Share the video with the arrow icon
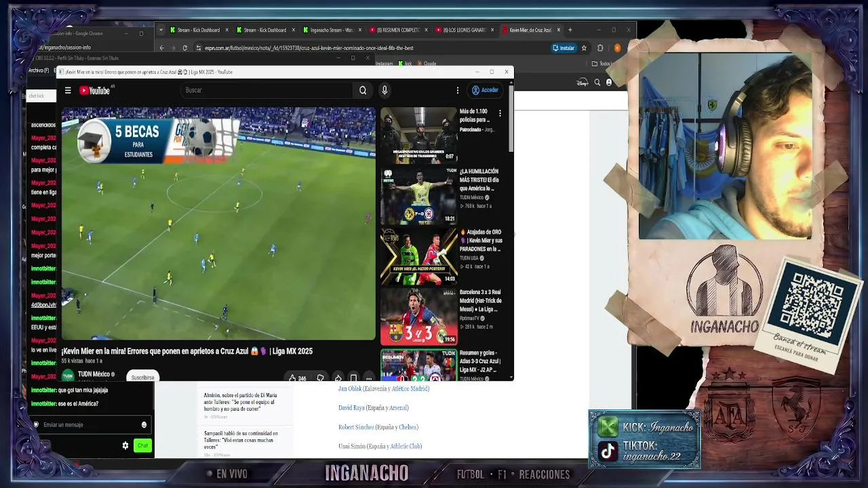This screenshot has width=868, height=488. pyautogui.click(x=338, y=378)
